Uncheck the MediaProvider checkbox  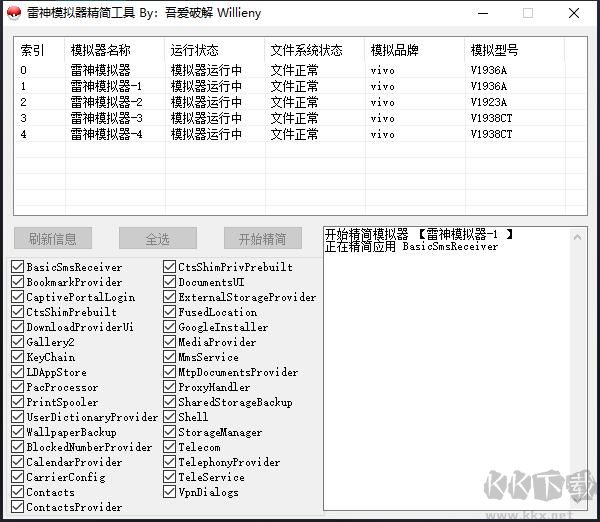(169, 342)
